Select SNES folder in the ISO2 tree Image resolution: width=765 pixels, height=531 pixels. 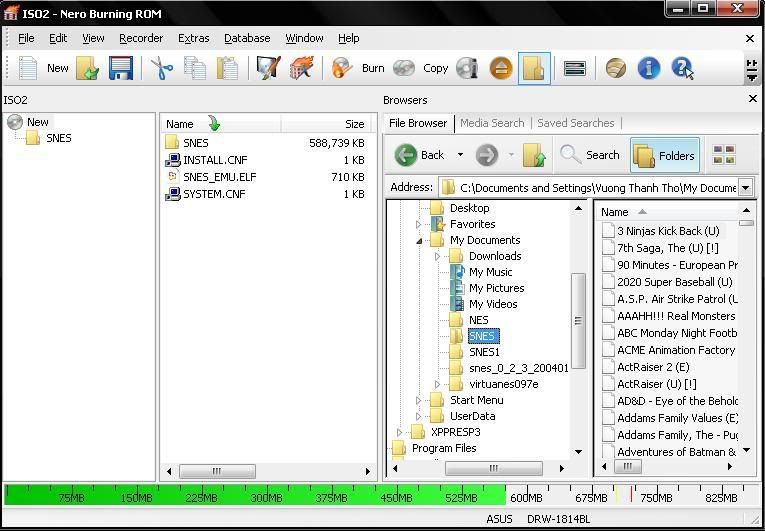click(59, 138)
